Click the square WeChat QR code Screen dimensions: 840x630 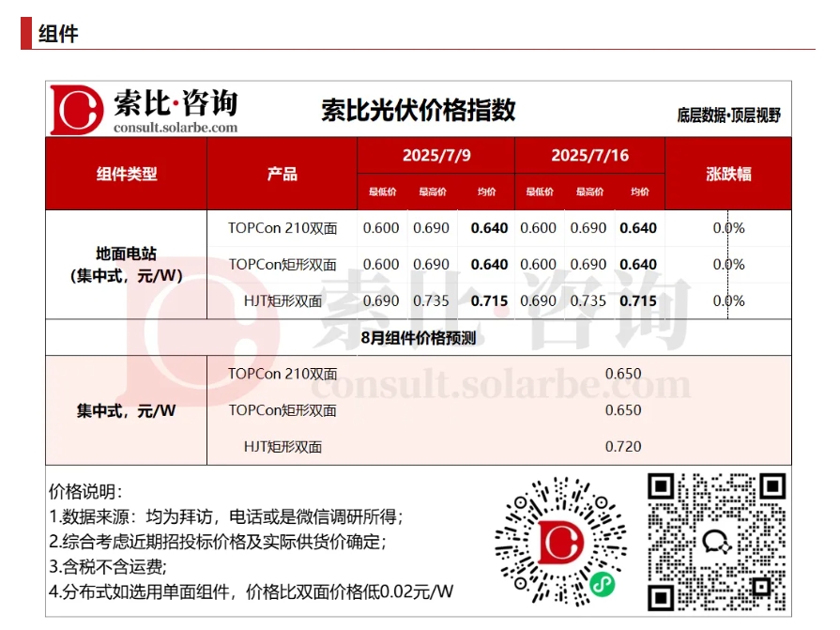click(716, 542)
